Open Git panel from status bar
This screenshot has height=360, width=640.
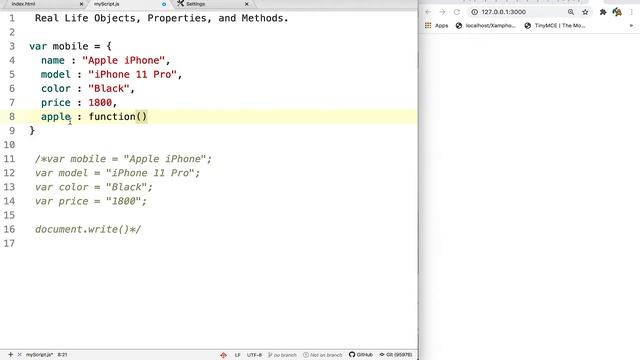[396, 355]
